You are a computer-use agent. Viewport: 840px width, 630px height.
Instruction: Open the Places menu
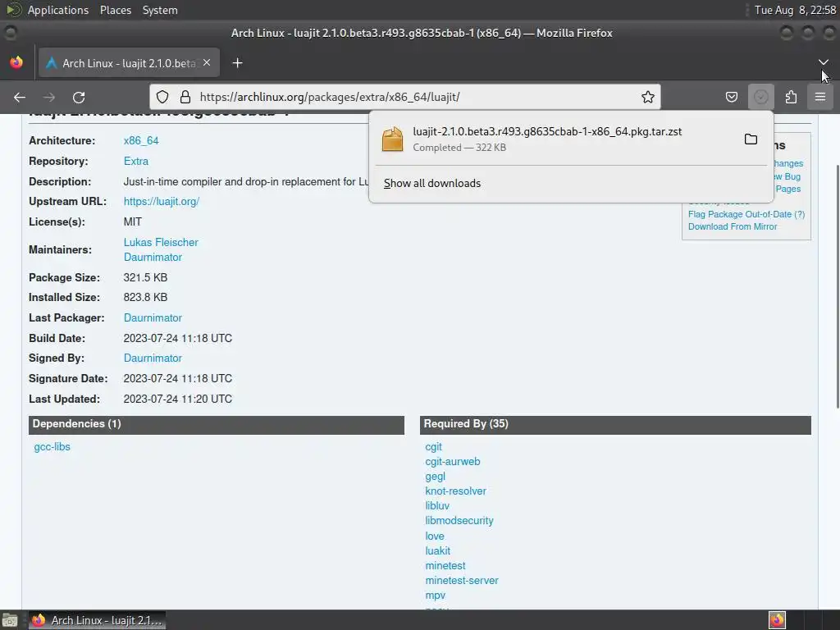115,10
